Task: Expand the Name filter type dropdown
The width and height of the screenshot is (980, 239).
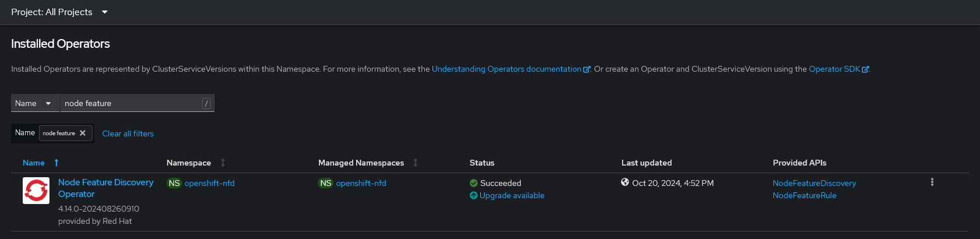Action: click(35, 103)
